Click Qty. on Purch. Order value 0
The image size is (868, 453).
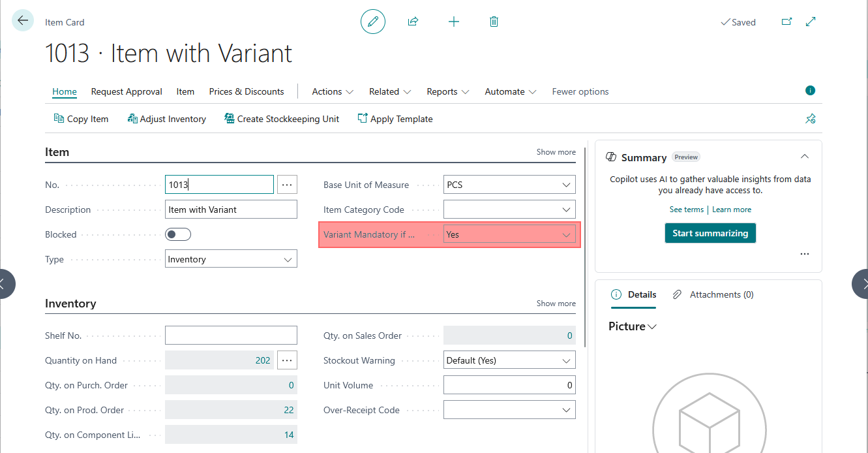[292, 385]
